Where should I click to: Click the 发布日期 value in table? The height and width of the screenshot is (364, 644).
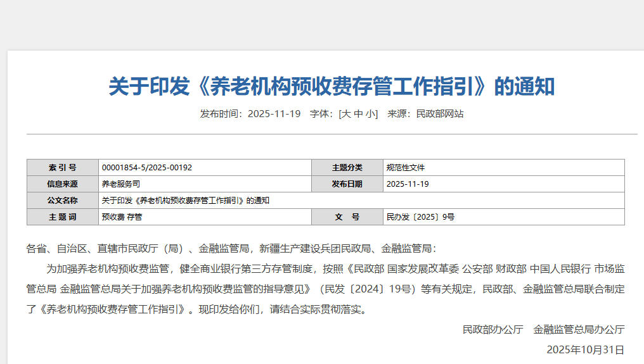pos(408,184)
